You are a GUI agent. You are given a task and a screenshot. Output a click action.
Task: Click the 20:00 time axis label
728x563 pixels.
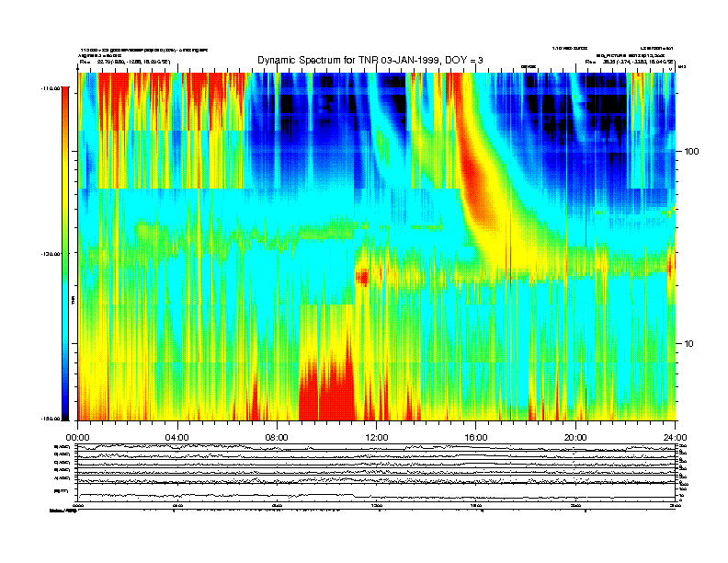pyautogui.click(x=575, y=438)
